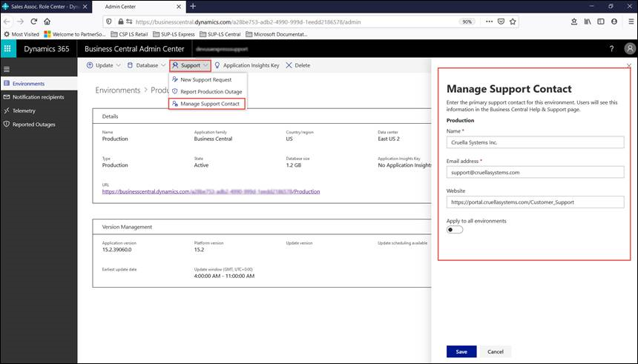The height and width of the screenshot is (364, 638).
Task: Click the Email address input field
Action: pos(535,172)
